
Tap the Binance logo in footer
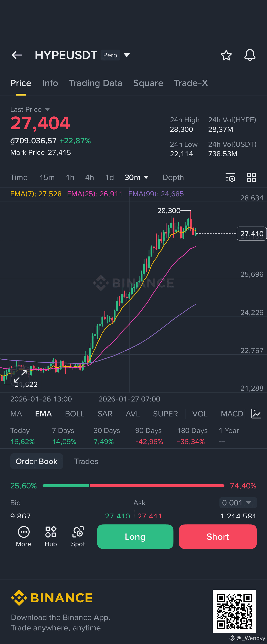point(52,598)
